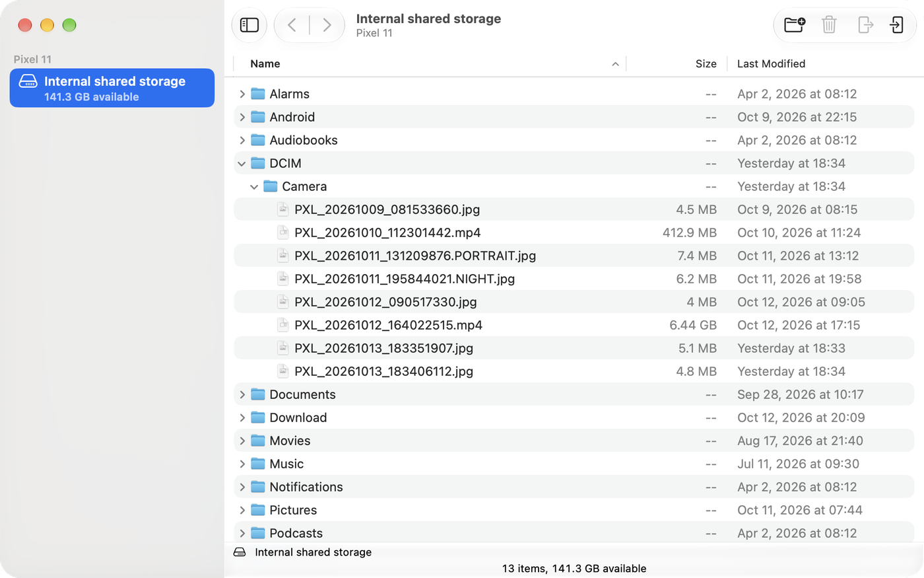This screenshot has height=578, width=924.
Task: Expand the Notifications folder
Action: tap(242, 487)
